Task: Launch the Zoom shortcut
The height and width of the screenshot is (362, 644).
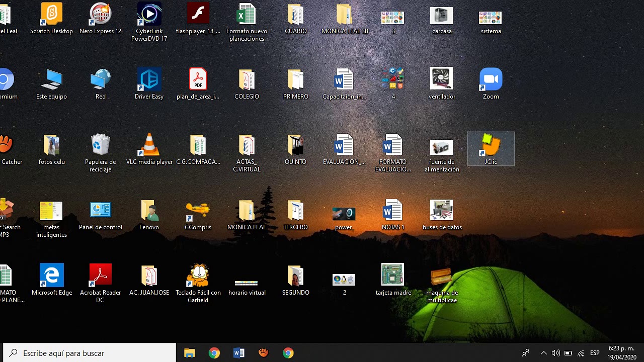Action: click(491, 84)
